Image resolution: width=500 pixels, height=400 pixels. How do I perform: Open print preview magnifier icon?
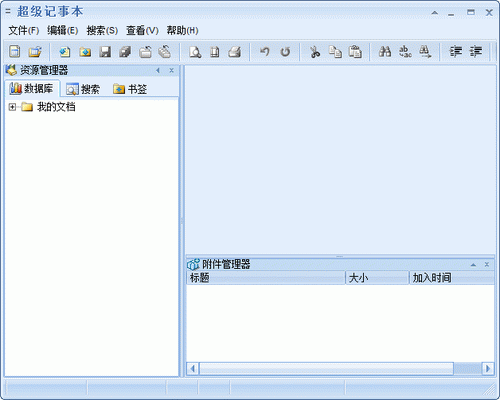195,52
